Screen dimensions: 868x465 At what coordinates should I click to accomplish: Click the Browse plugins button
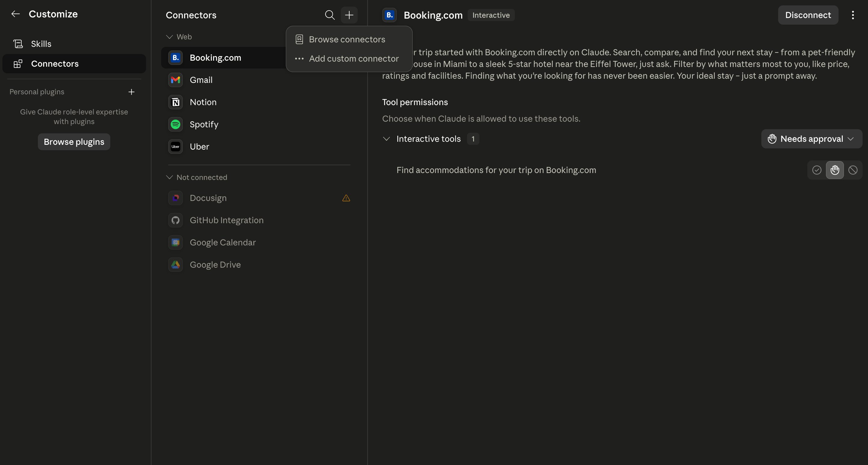coord(74,142)
